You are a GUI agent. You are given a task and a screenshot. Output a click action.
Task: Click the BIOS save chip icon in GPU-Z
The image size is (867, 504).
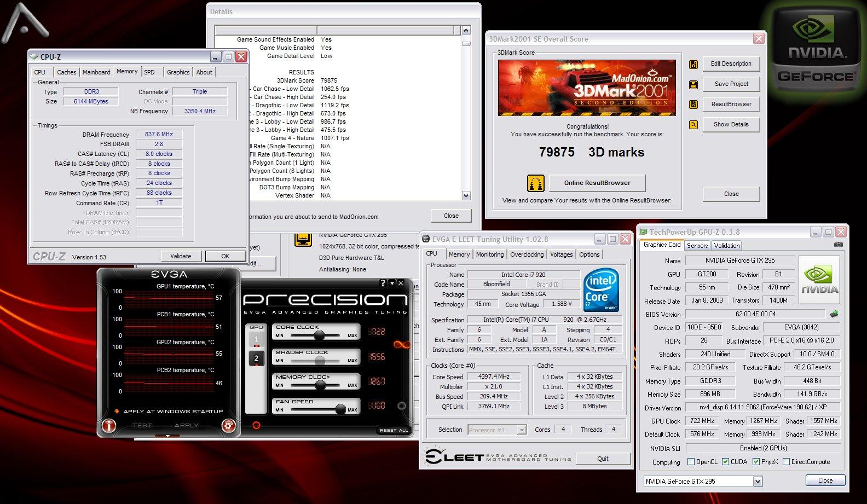[x=834, y=314]
